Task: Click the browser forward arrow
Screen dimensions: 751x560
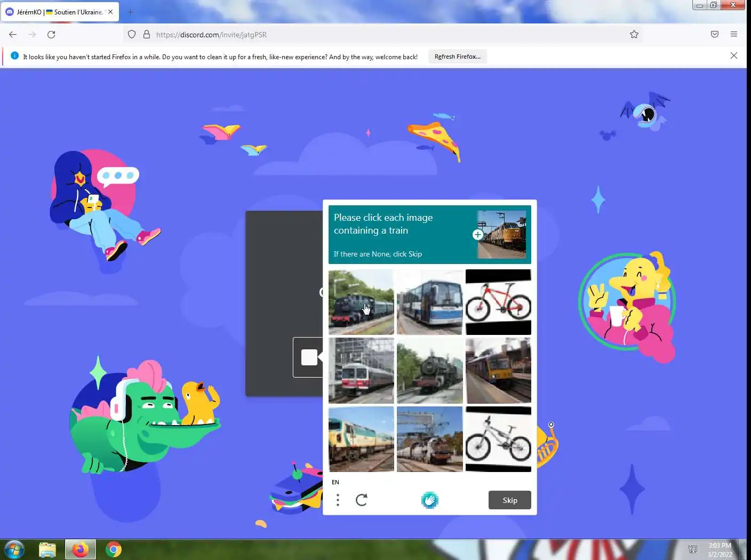Action: coord(32,35)
